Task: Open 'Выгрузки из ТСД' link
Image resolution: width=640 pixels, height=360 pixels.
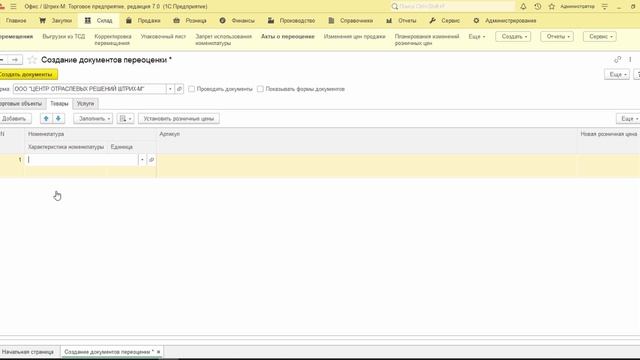Action: click(64, 36)
